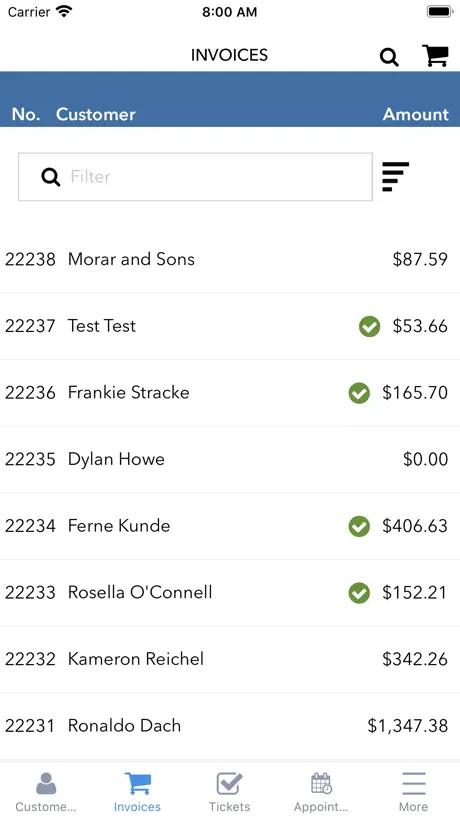Tap green checkmark on Frankie Stracke invoice
Screen dimensions: 460x818
[x=359, y=393]
